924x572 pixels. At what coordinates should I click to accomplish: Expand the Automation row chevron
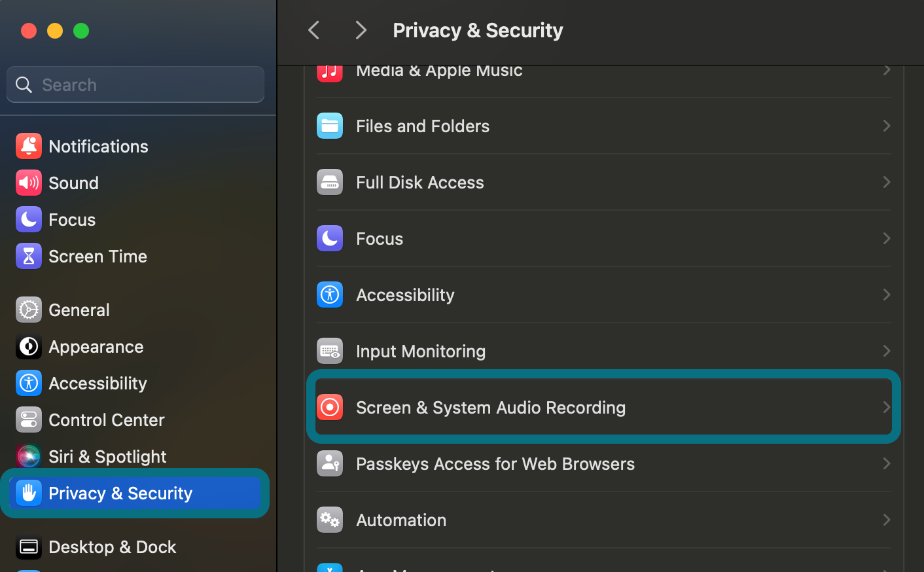pyautogui.click(x=887, y=520)
